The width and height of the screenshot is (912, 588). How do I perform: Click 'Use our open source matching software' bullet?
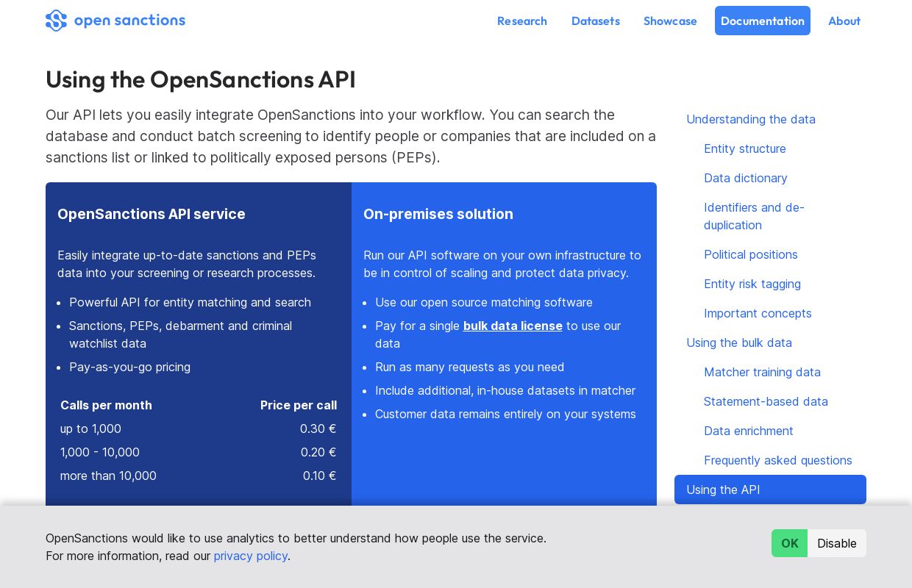click(x=484, y=302)
